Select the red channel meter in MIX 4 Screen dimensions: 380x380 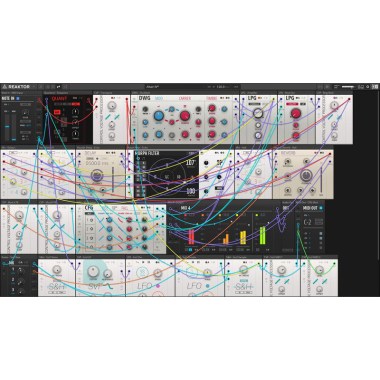coord(191,237)
